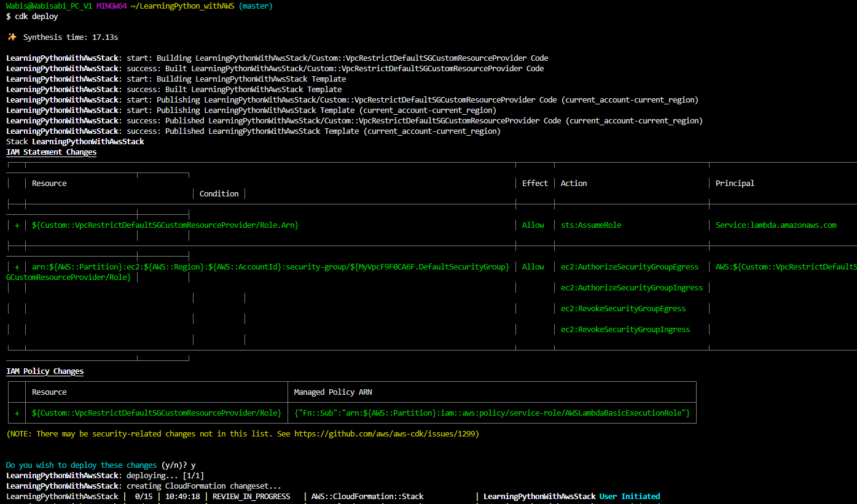Click the 'deploying... [1/1]' line
Screen dimensions: 857x504
[105, 476]
